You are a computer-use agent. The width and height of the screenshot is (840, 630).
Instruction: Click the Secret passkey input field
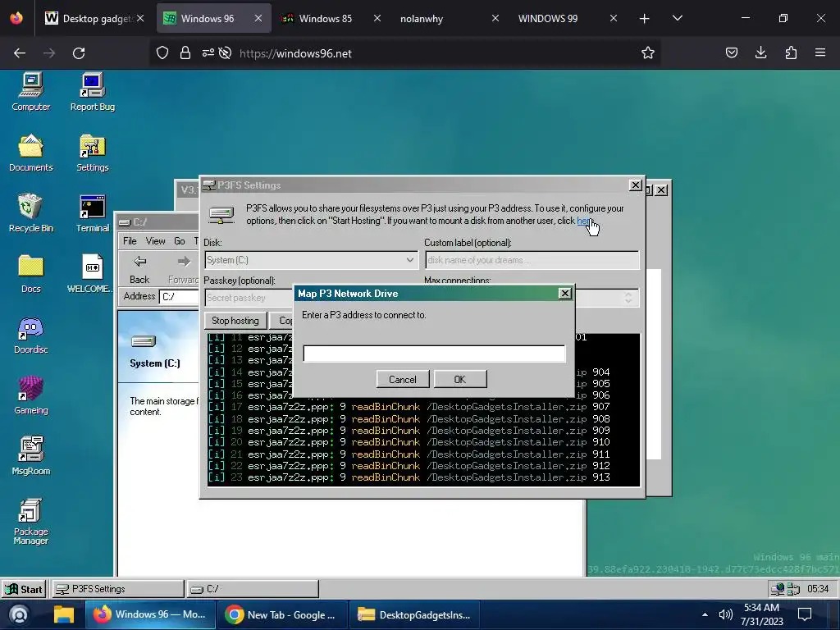pyautogui.click(x=249, y=298)
